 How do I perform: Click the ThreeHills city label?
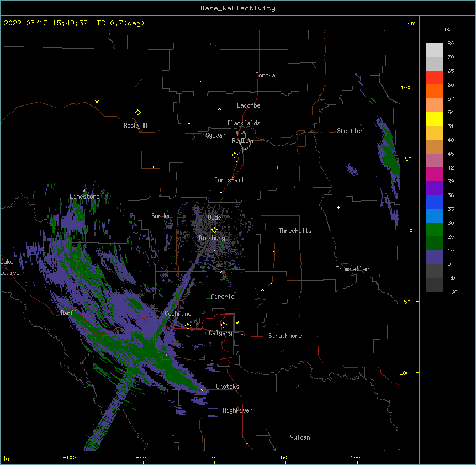(x=295, y=231)
